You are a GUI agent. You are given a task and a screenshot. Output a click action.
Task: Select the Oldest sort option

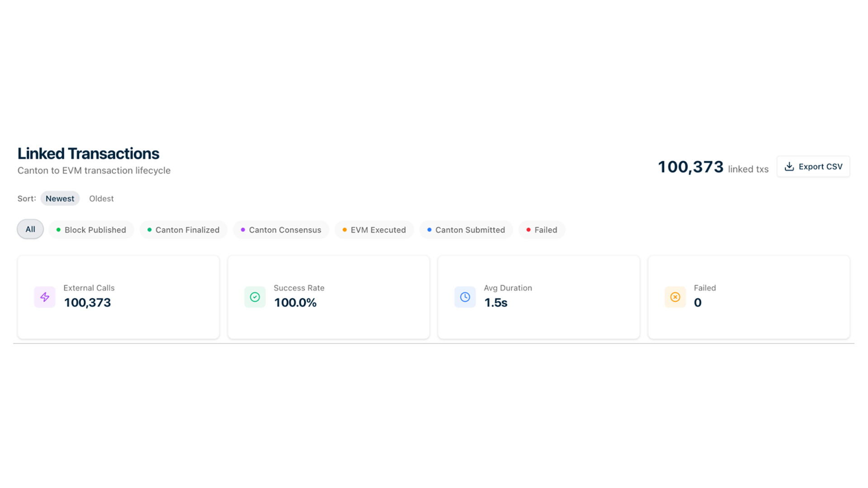point(101,198)
